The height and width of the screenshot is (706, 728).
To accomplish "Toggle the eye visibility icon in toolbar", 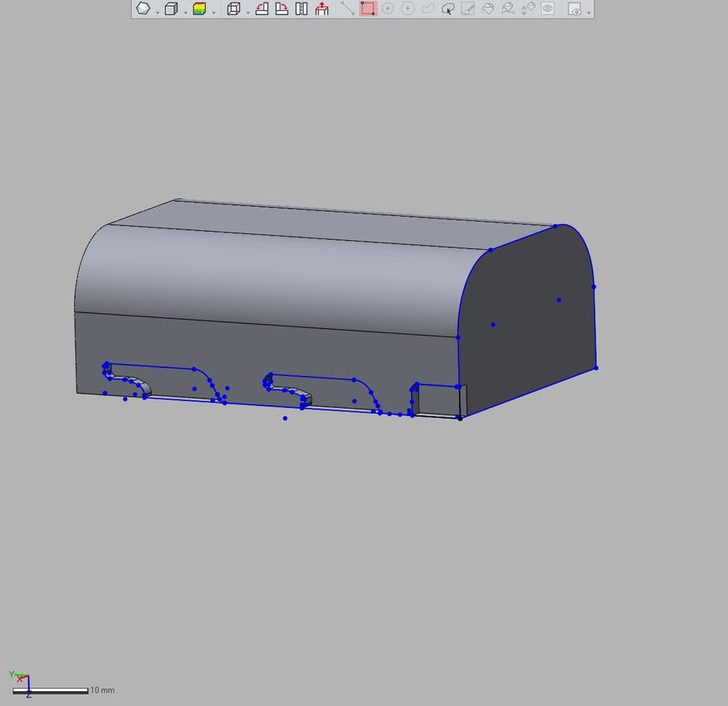I will (x=548, y=9).
